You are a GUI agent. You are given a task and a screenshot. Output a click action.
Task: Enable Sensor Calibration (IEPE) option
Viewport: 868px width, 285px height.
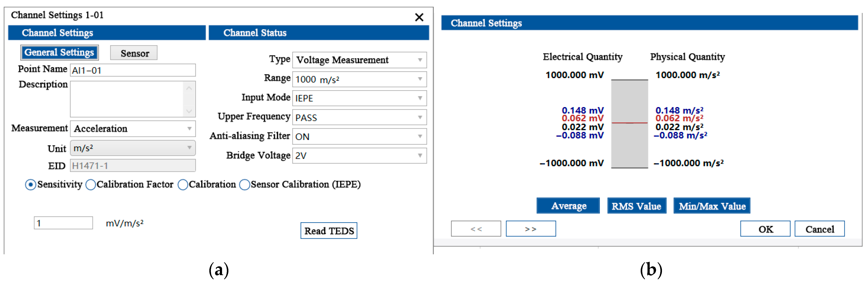(245, 185)
